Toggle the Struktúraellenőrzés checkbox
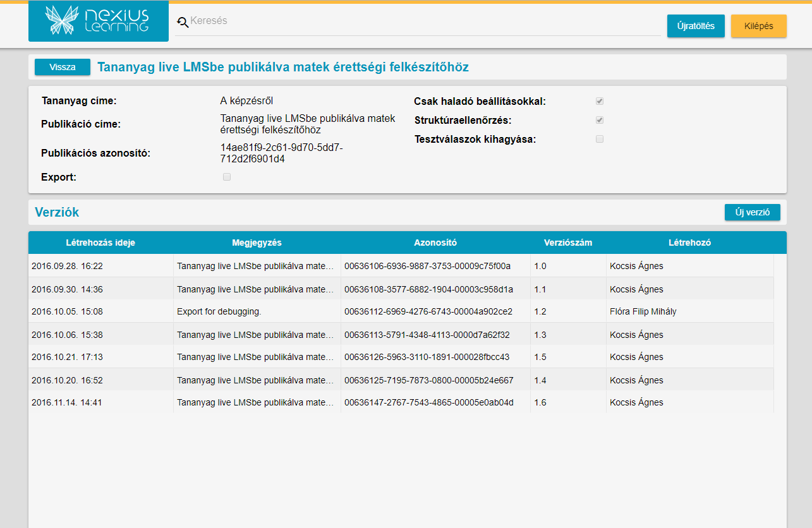Viewport: 812px width, 528px height. [600, 120]
